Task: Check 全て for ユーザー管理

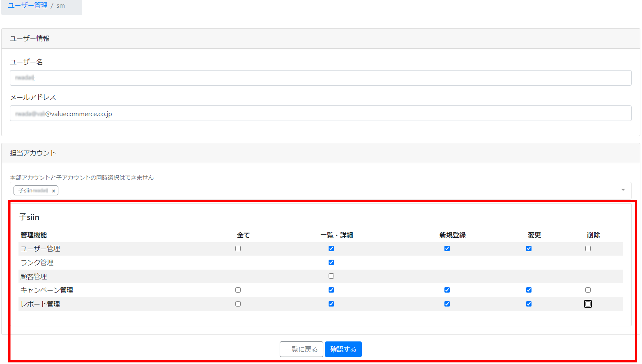Action: pos(238,248)
